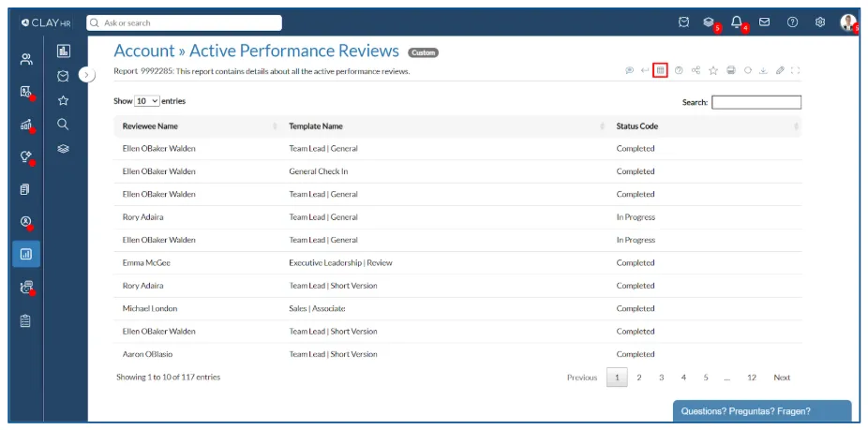The width and height of the screenshot is (868, 430).
Task: Click the Custom badge
Action: (423, 52)
